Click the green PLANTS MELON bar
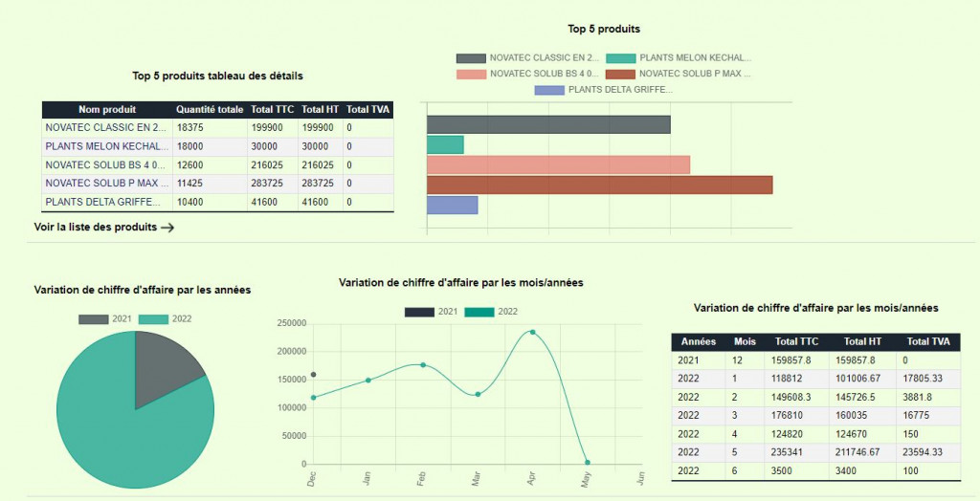 (445, 144)
